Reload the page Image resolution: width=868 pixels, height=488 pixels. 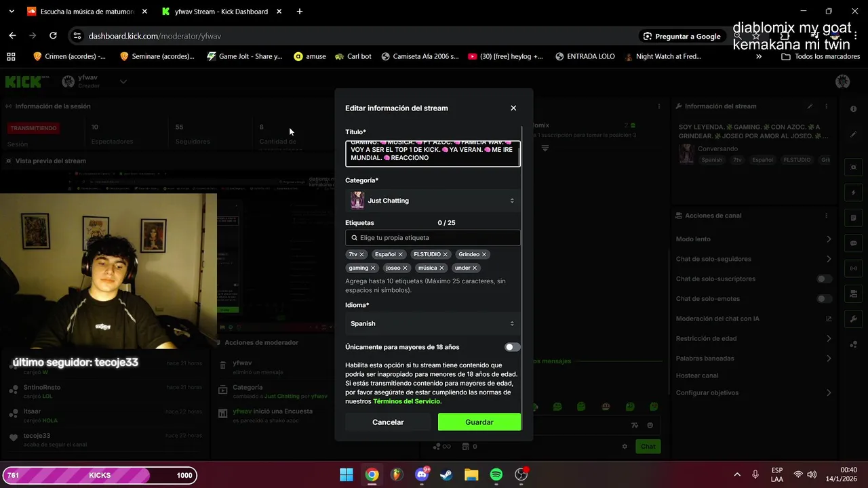(53, 36)
